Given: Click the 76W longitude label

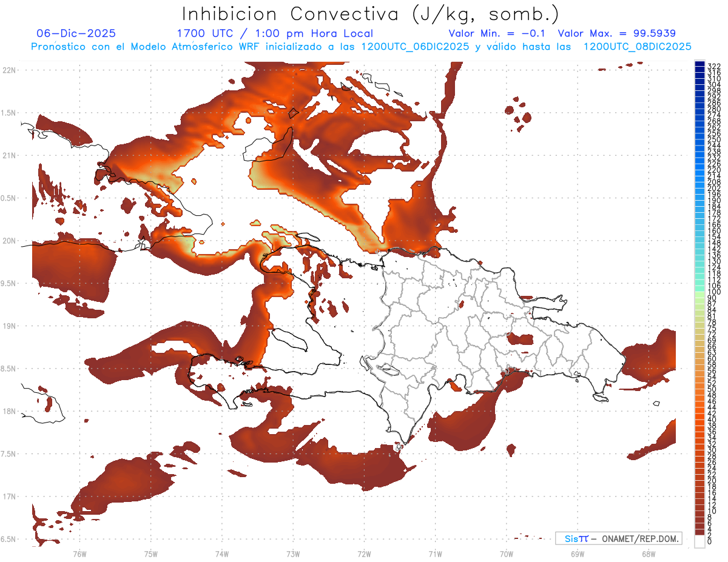Looking at the screenshot, I should pyautogui.click(x=79, y=554).
